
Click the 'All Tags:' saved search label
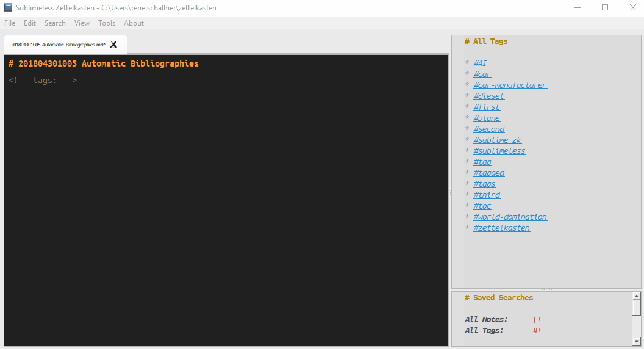pos(484,331)
